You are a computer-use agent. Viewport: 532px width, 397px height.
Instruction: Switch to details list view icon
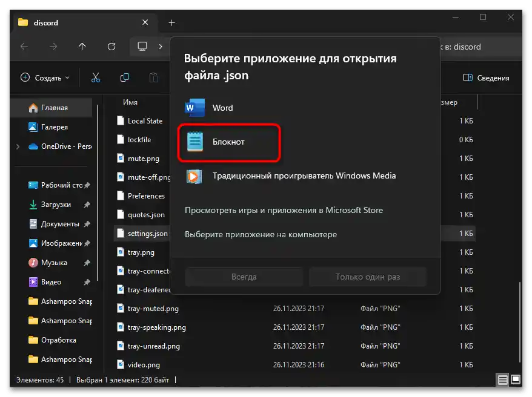(x=502, y=379)
